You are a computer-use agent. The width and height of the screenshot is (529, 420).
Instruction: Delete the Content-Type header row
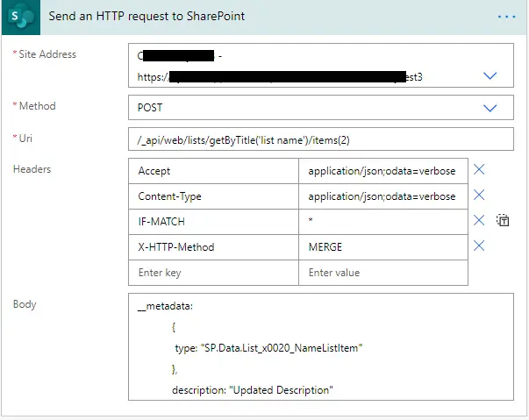click(x=479, y=196)
